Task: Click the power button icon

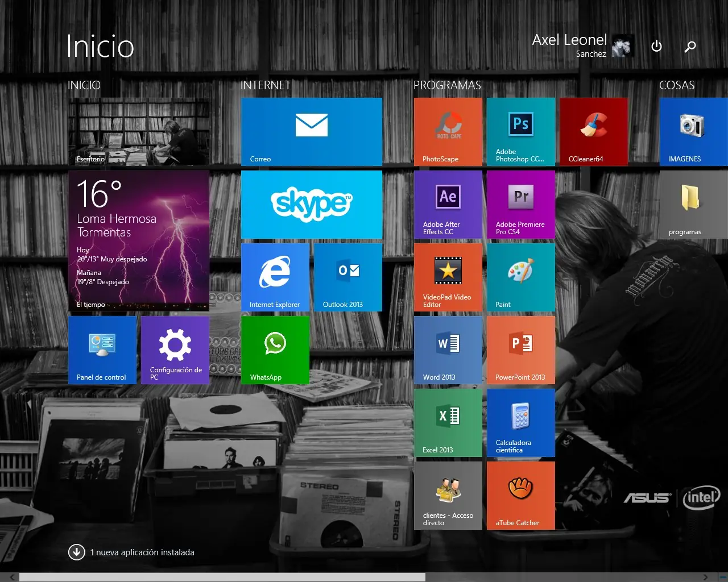Action: click(656, 46)
